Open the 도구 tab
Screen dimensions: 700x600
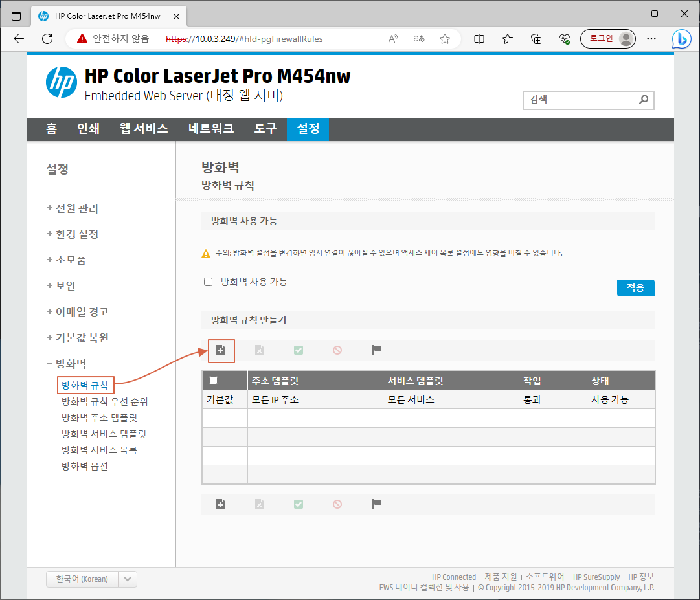[265, 129]
